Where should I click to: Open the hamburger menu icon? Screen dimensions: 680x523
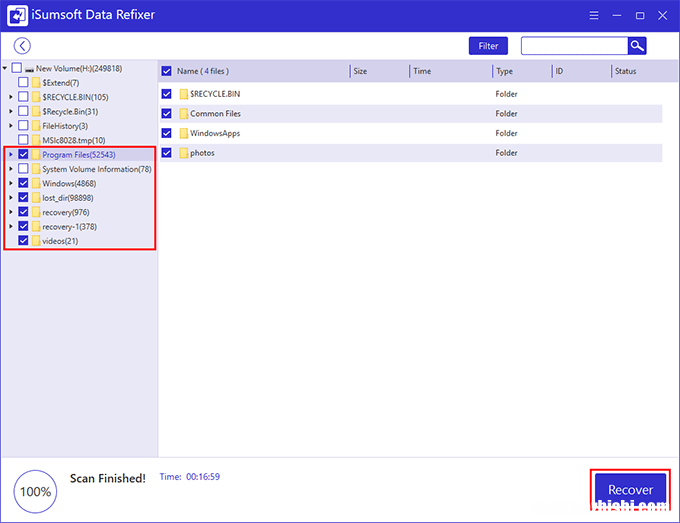[594, 16]
